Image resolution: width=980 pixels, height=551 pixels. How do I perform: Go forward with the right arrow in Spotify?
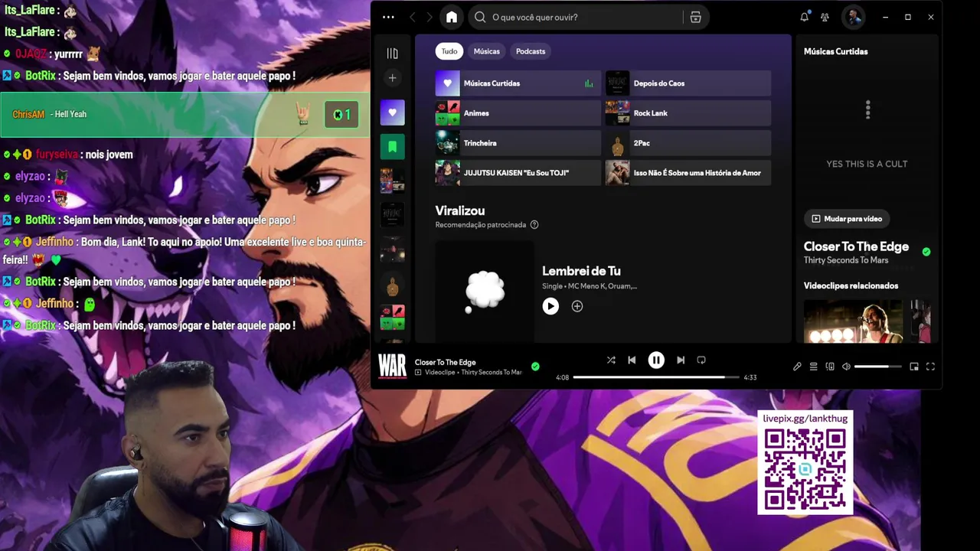click(430, 17)
